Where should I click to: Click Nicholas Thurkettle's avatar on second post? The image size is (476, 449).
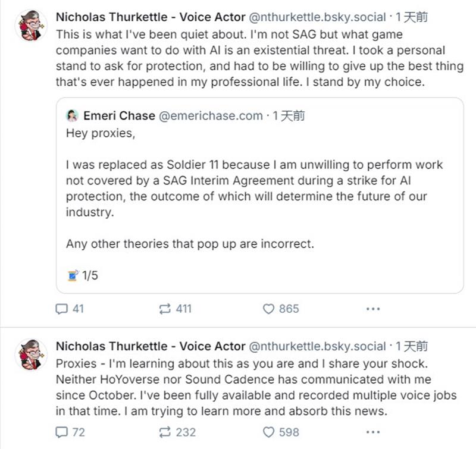pyautogui.click(x=30, y=354)
